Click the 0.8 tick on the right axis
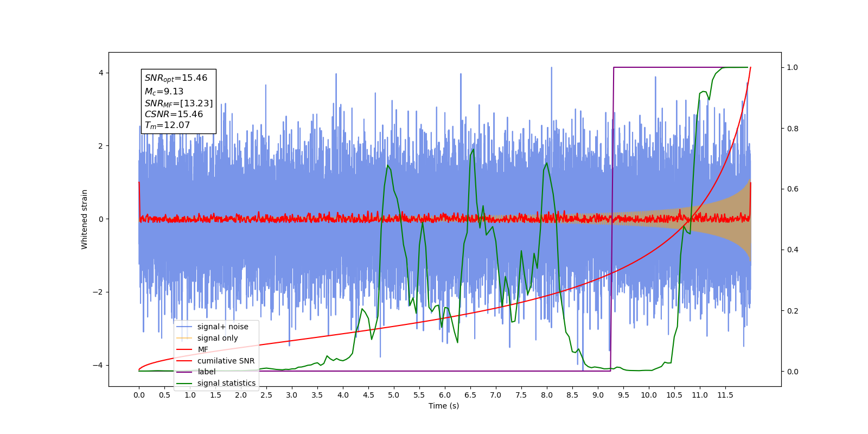 coord(793,129)
